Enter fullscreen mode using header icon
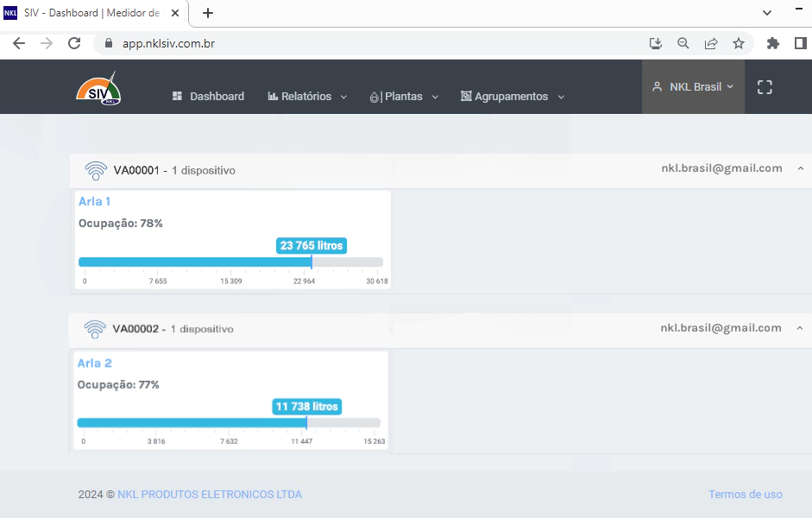The width and height of the screenshot is (812, 518). coord(764,87)
